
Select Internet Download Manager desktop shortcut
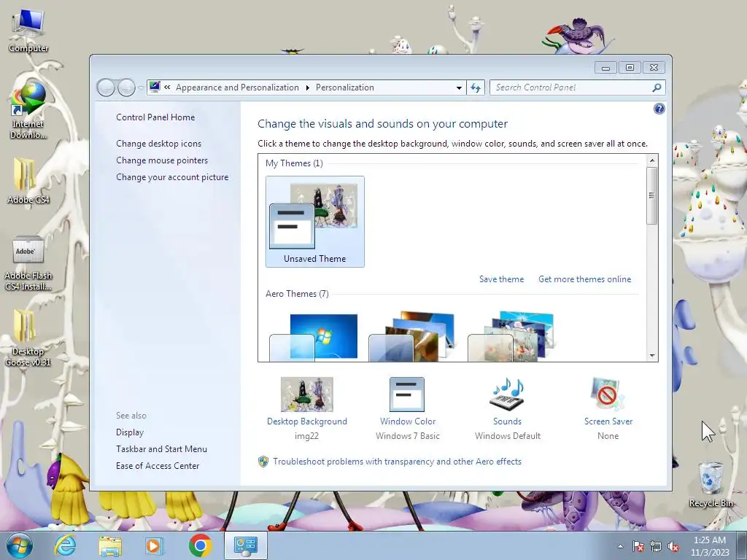(x=28, y=111)
